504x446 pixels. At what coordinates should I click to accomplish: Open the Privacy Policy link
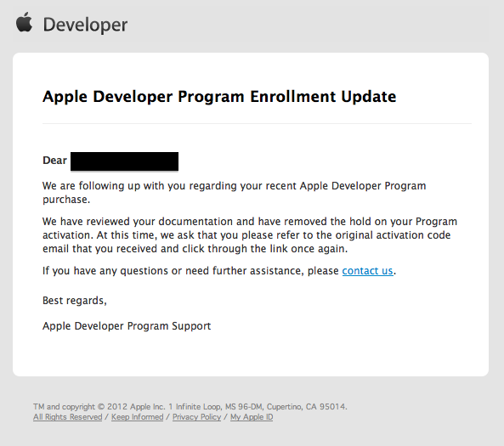click(x=196, y=417)
